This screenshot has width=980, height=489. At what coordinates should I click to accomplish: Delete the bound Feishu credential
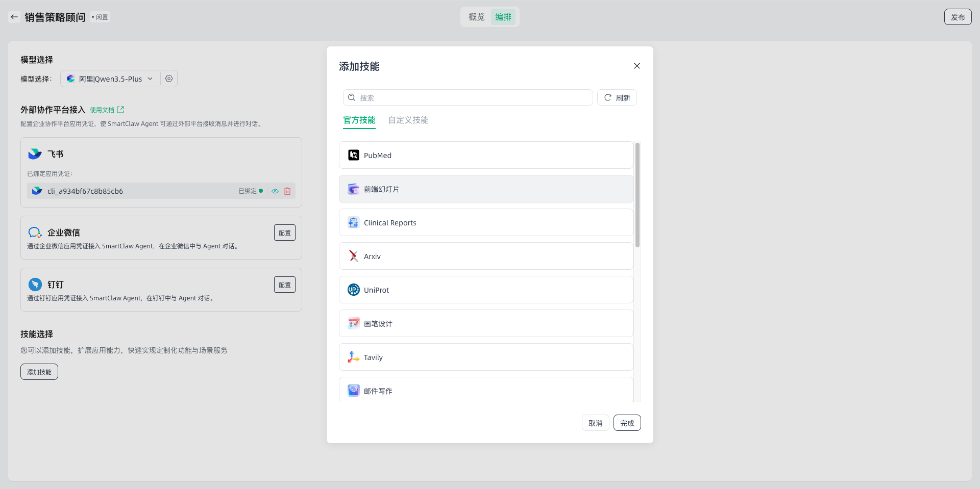click(x=287, y=191)
